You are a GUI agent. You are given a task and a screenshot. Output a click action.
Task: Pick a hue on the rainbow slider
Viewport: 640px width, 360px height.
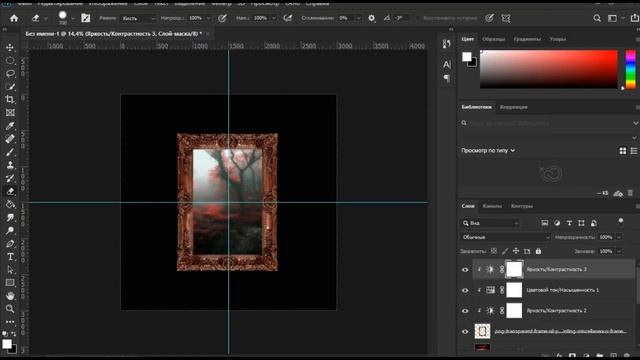pos(631,69)
